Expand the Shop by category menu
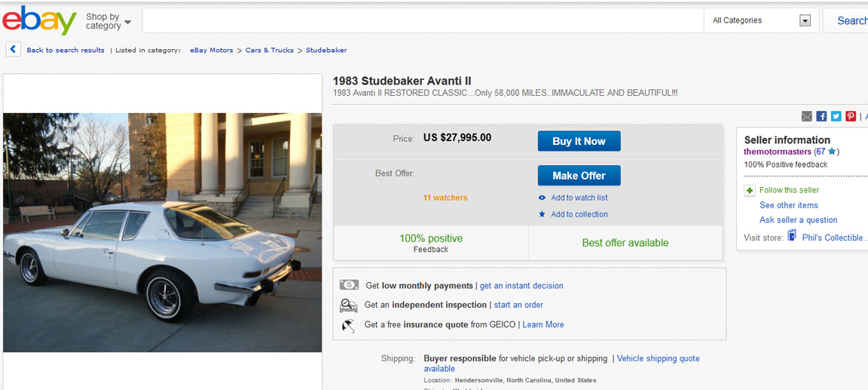 pyautogui.click(x=108, y=21)
